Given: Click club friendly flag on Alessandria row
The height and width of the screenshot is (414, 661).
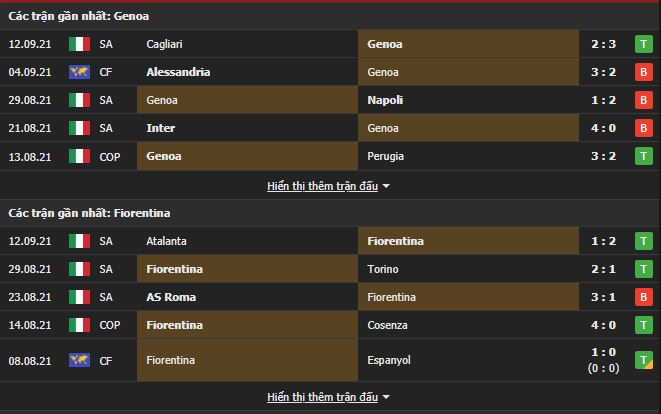Looking at the screenshot, I should pos(79,72).
